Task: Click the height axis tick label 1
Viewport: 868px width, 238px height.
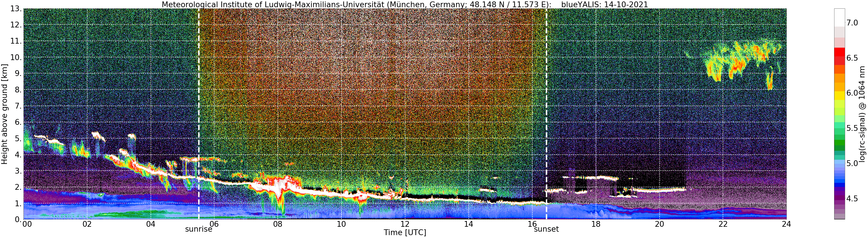Action: click(x=19, y=203)
